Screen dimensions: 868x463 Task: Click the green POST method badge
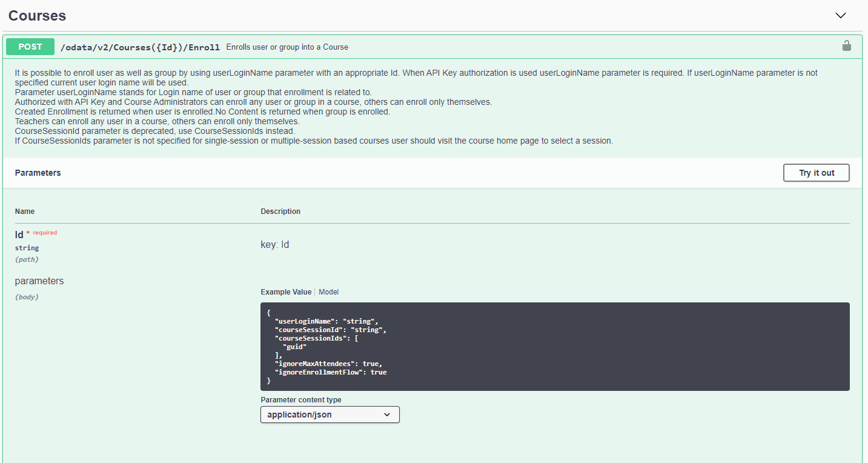[30, 47]
